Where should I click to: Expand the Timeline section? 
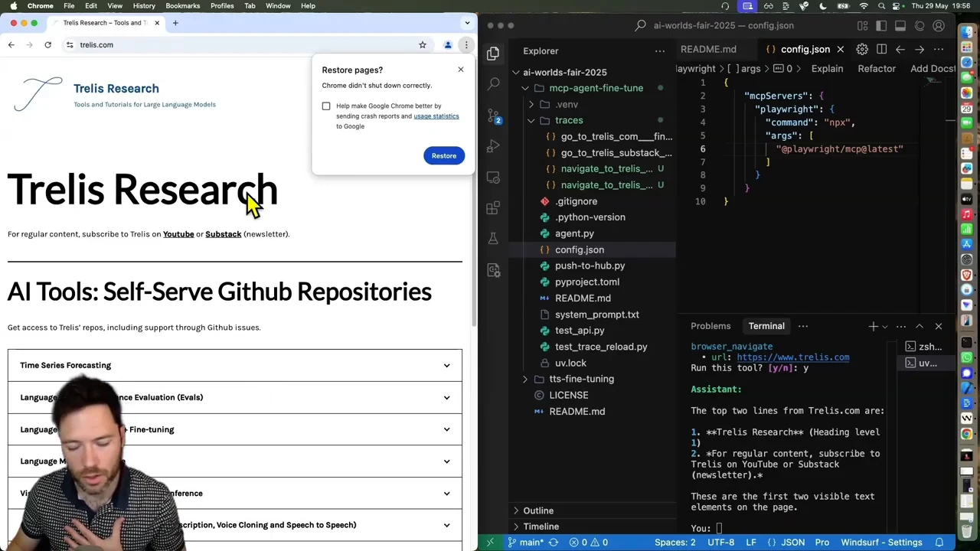[x=541, y=527]
